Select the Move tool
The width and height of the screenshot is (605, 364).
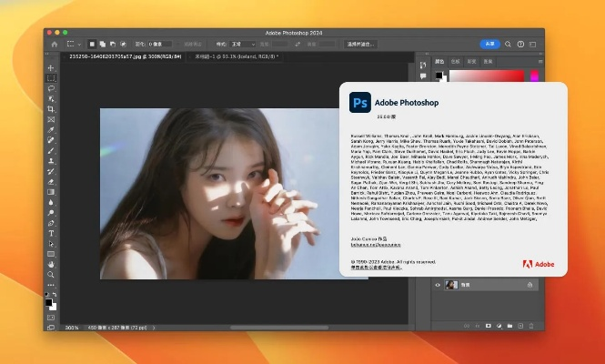[51, 68]
